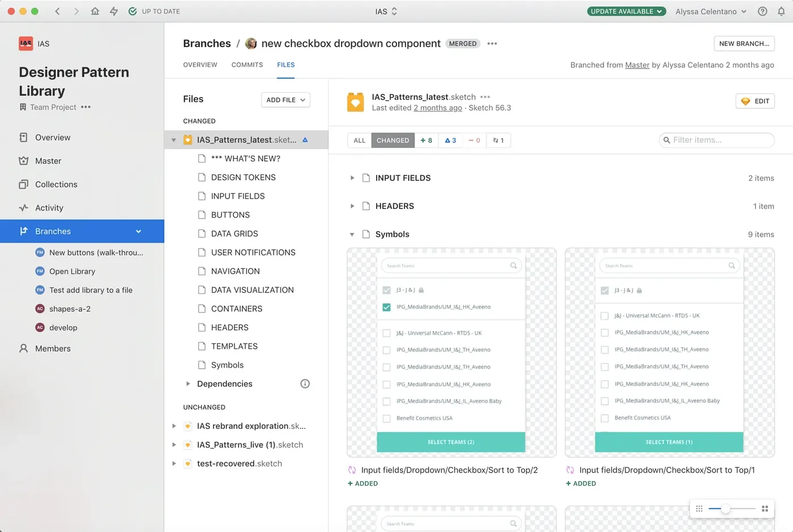The image size is (793, 532).
Task: Open Alyssa Celentano account menu
Action: click(x=711, y=11)
